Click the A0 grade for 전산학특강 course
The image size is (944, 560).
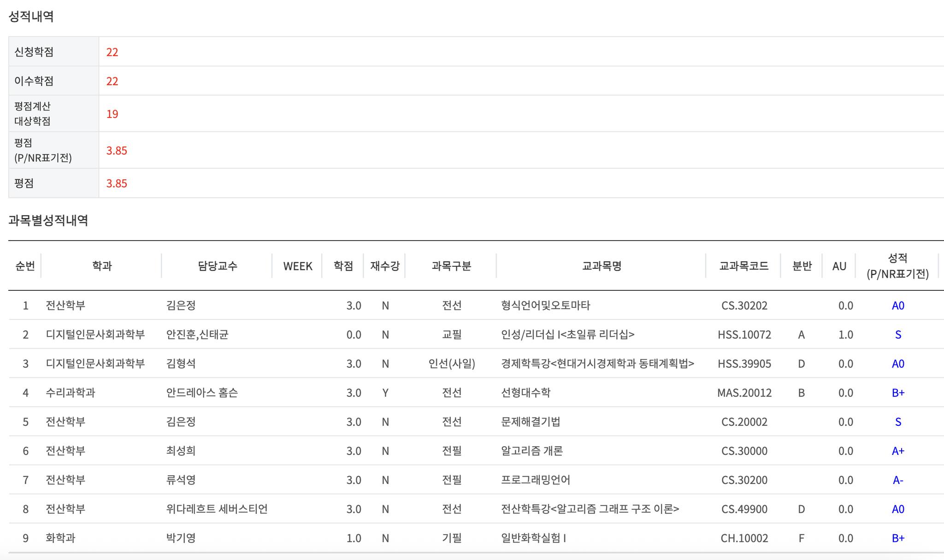click(x=897, y=509)
